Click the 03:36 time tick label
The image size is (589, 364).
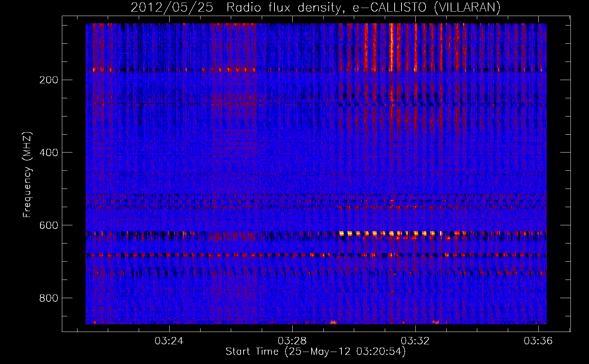pos(538,341)
